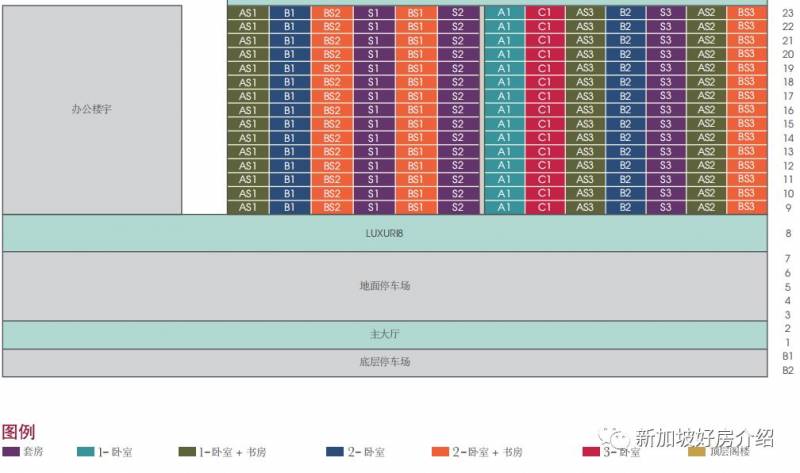
Task: Select the navy 2-卧室 legend swatch
Action: coord(335,452)
